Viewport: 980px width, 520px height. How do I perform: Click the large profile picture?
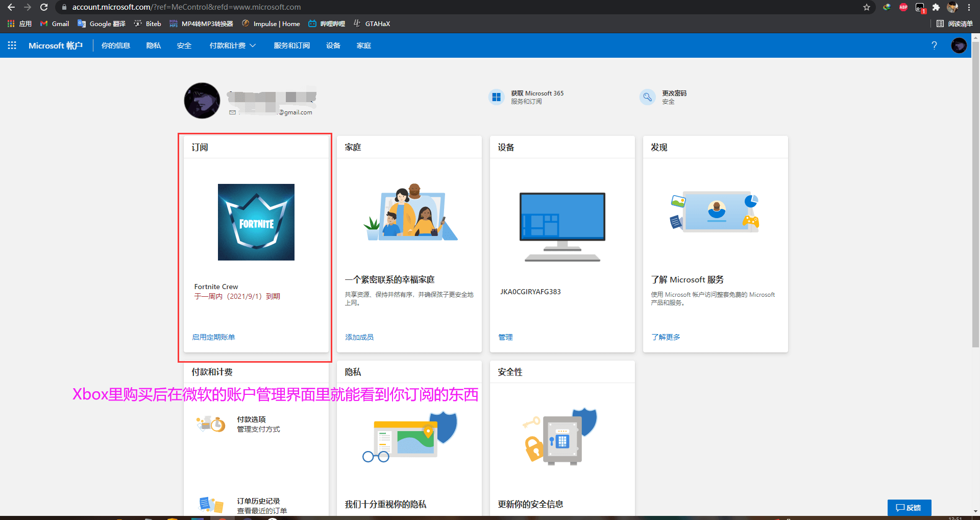[202, 101]
